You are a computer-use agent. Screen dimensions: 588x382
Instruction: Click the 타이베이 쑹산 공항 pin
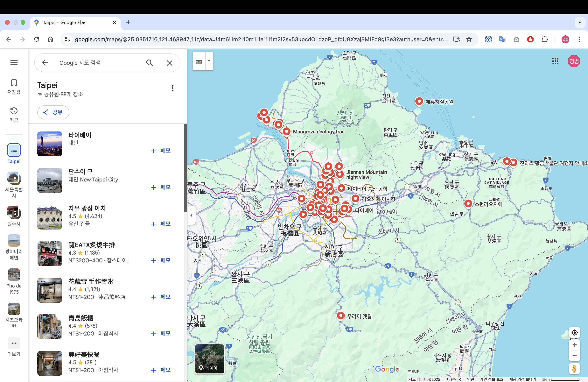tap(341, 188)
